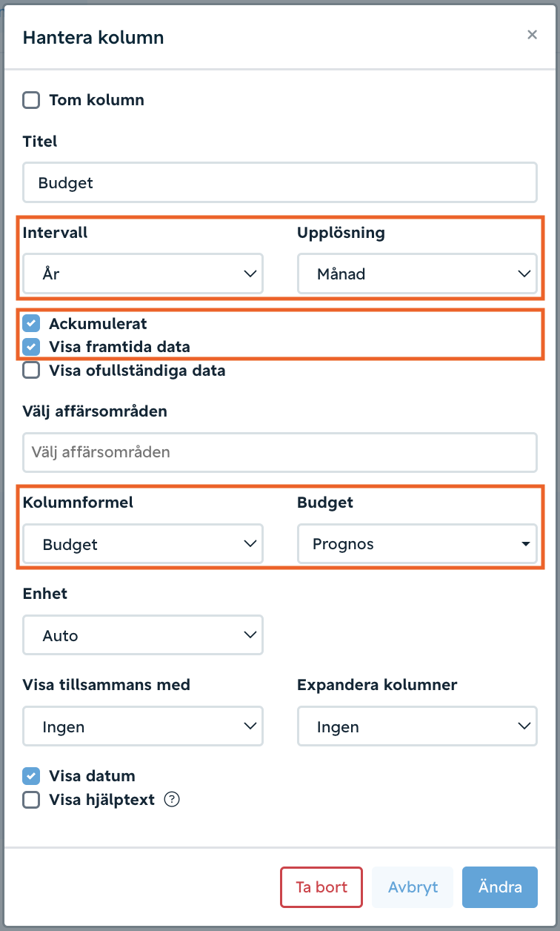Check the Visa hjälptext option
This screenshot has height=931, width=560.
pyautogui.click(x=31, y=800)
